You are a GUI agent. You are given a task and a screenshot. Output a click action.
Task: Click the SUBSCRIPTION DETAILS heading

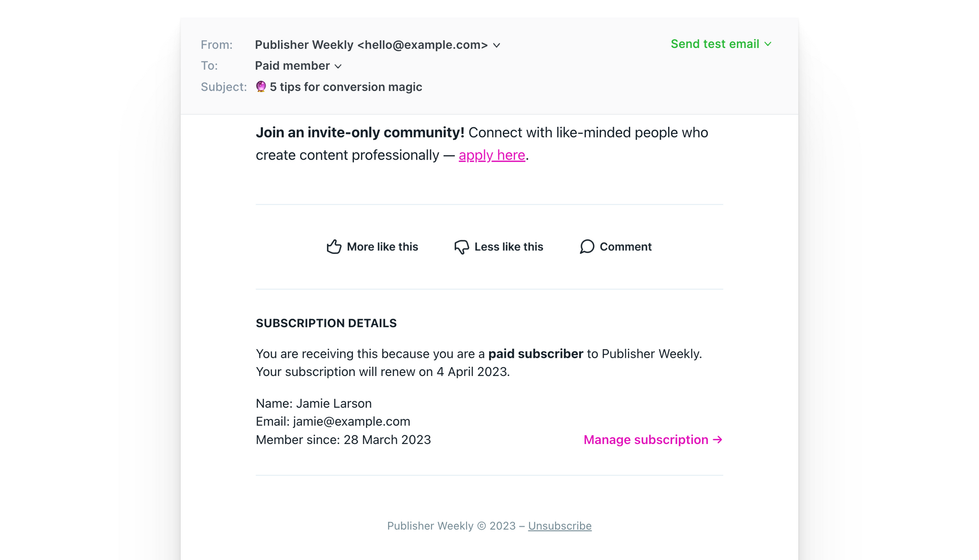326,323
